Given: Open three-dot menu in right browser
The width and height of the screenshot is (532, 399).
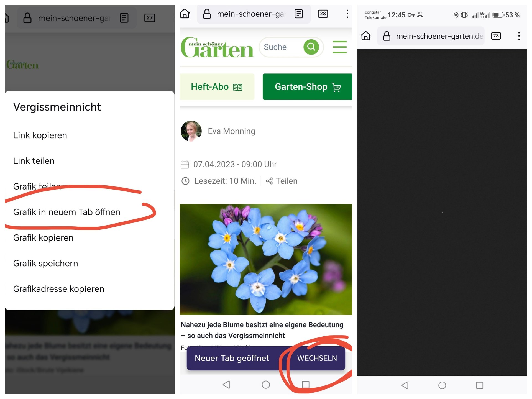Looking at the screenshot, I should (519, 36).
